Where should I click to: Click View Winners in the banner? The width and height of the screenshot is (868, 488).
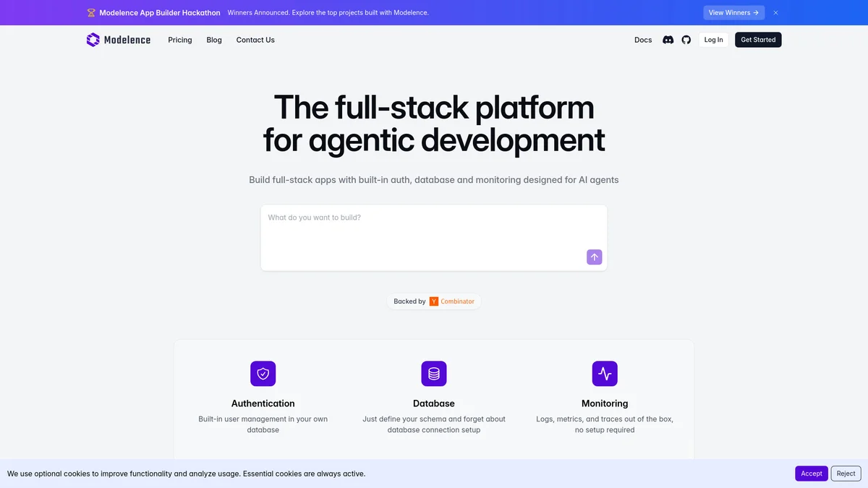pos(733,12)
